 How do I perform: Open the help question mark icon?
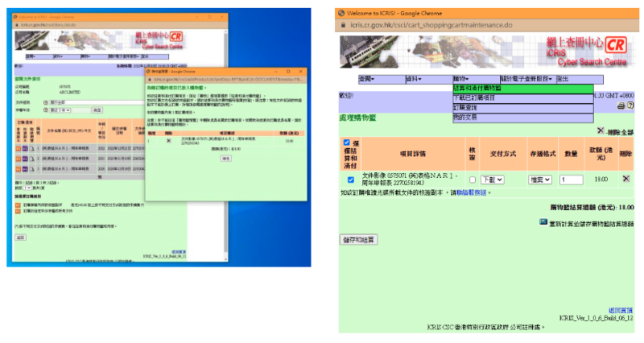[630, 105]
